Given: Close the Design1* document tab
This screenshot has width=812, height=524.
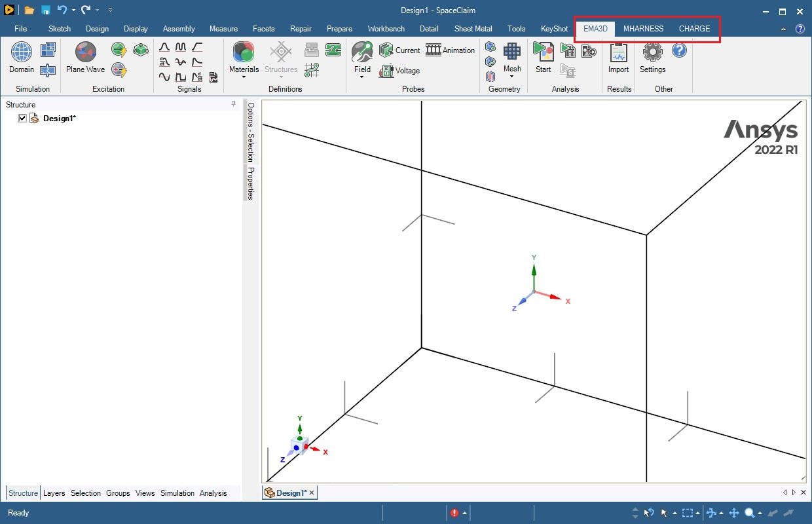Looking at the screenshot, I should pyautogui.click(x=312, y=493).
